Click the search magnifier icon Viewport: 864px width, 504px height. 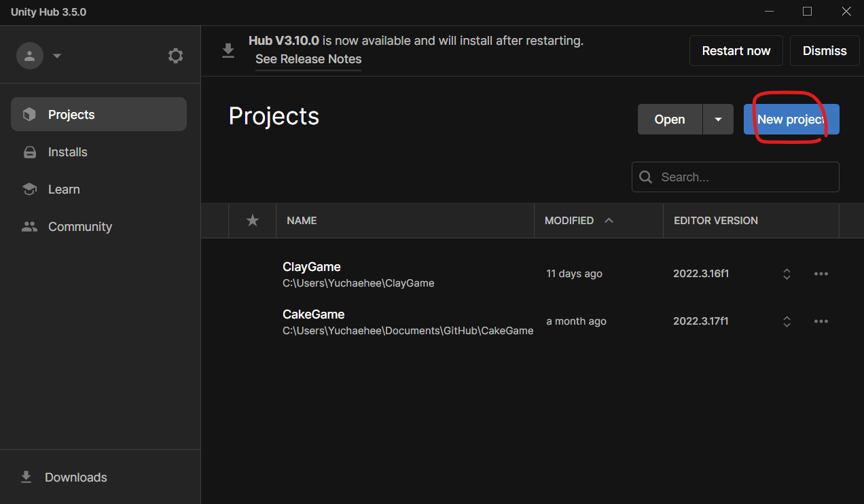point(646,177)
